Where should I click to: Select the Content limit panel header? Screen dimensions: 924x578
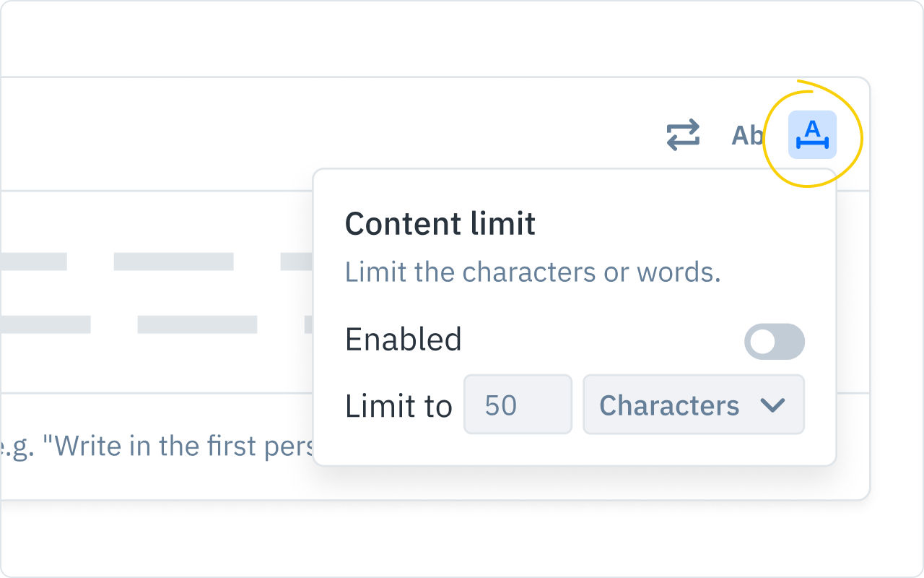point(440,224)
